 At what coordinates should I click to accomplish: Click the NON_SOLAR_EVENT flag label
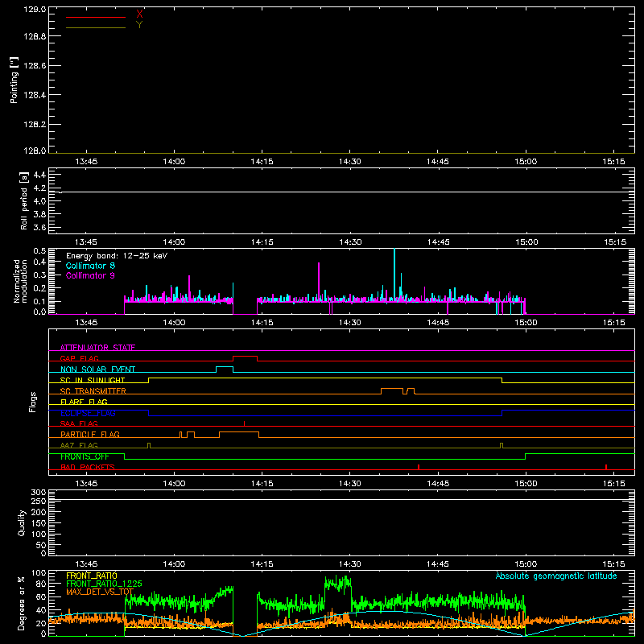(x=97, y=369)
